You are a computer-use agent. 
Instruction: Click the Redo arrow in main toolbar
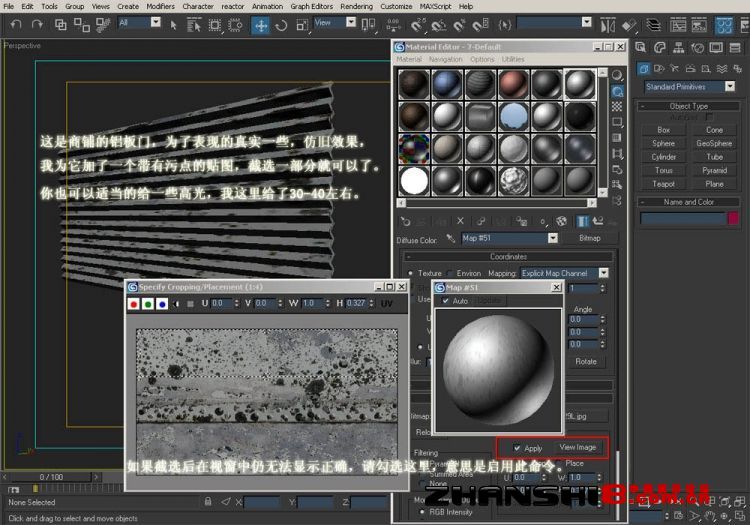[x=37, y=24]
